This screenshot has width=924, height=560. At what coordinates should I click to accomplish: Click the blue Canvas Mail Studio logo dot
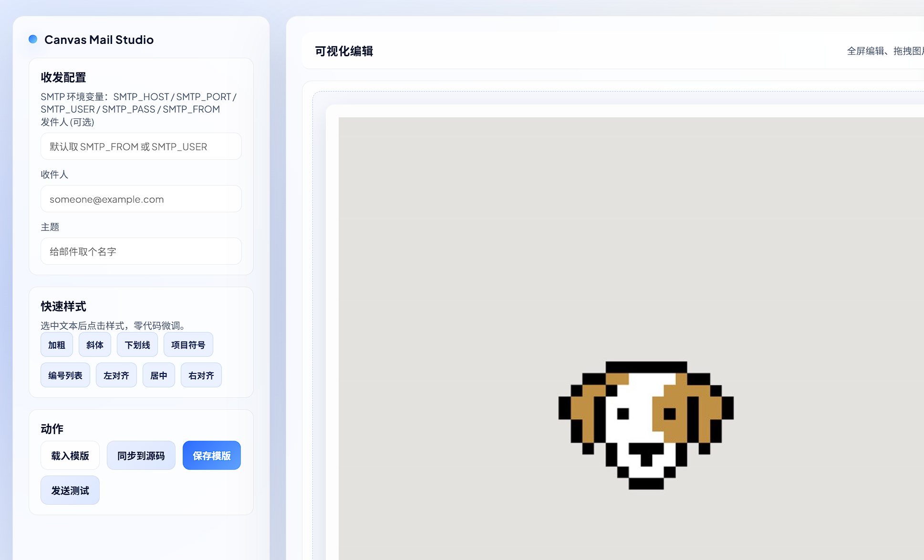tap(33, 39)
